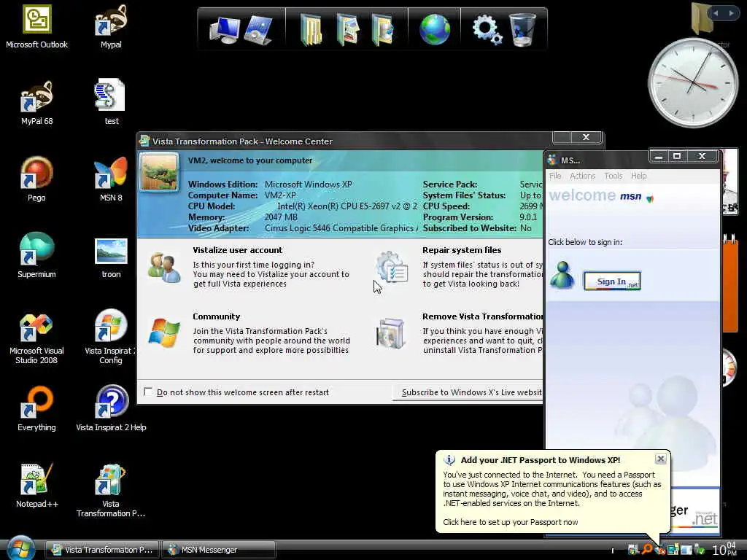Launch the globe Internet icon in dock
The image size is (747, 560).
[435, 29]
